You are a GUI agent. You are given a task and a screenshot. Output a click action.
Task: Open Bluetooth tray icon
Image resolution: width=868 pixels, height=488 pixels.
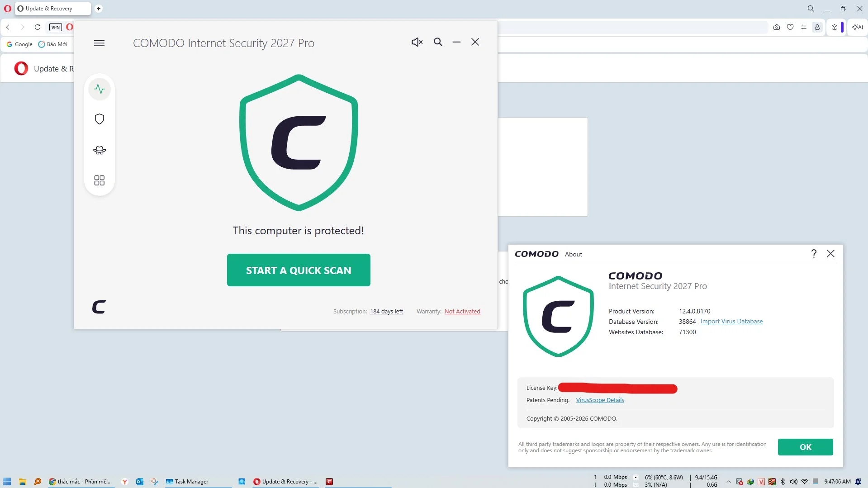[783, 482]
